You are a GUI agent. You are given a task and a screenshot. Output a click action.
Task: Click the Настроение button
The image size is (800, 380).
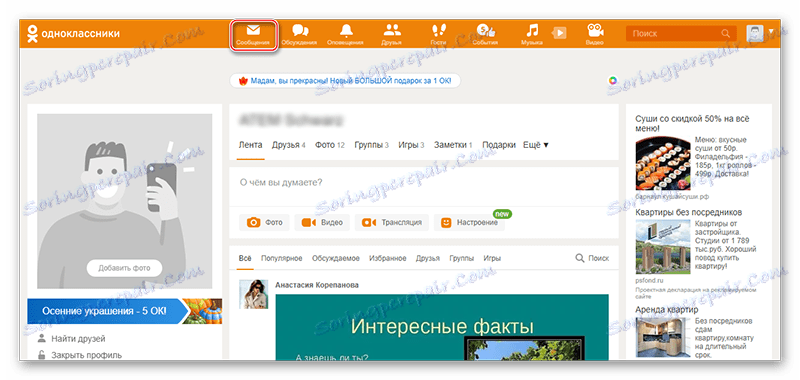pyautogui.click(x=469, y=222)
